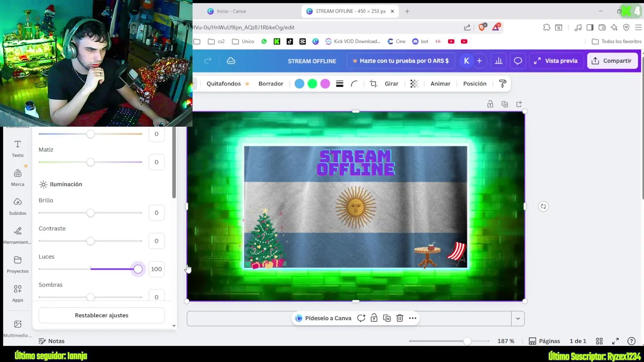Enter fullscreen mode from the bottom bar

tap(615, 341)
